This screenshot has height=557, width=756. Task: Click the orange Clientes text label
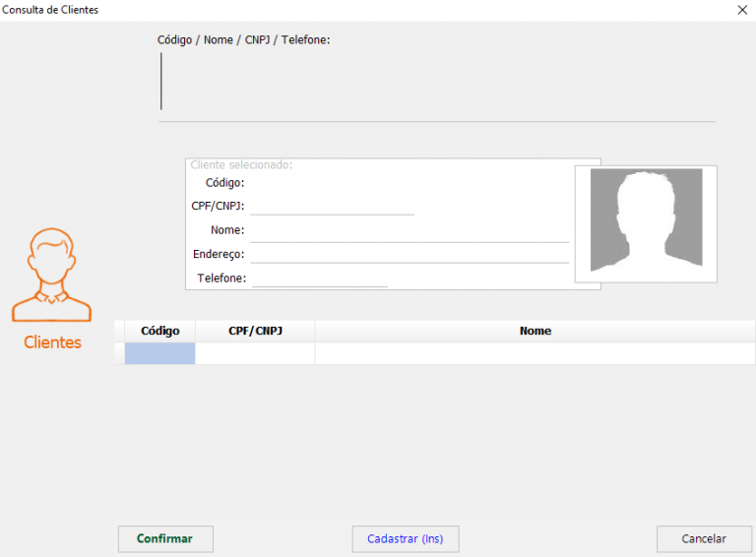click(x=52, y=342)
